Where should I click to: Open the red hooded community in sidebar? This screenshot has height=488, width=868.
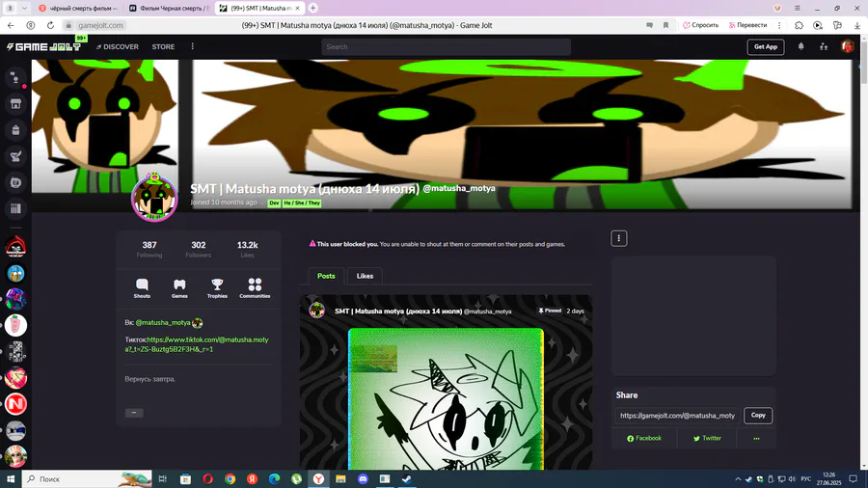(15, 247)
